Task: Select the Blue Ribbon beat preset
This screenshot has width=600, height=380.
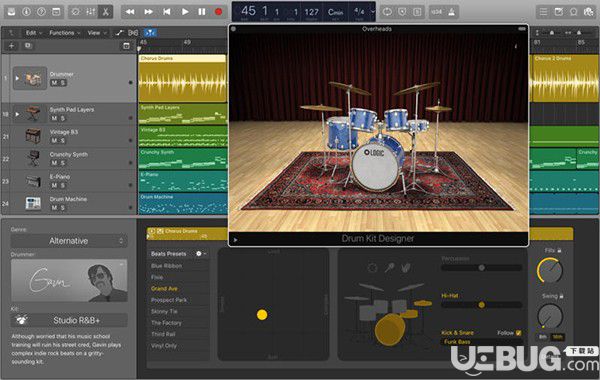Action: tap(166, 266)
